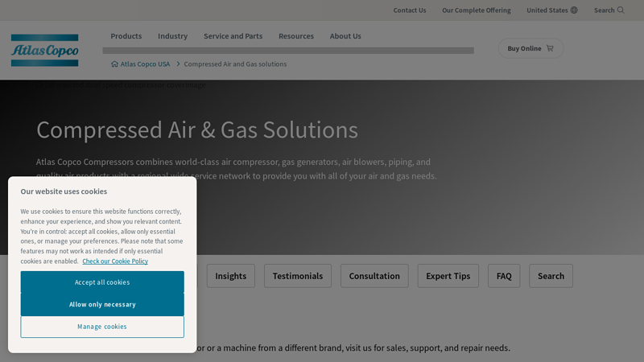Click the Search anchor button below hero
Screen dimensions: 644x362
(x=551, y=276)
